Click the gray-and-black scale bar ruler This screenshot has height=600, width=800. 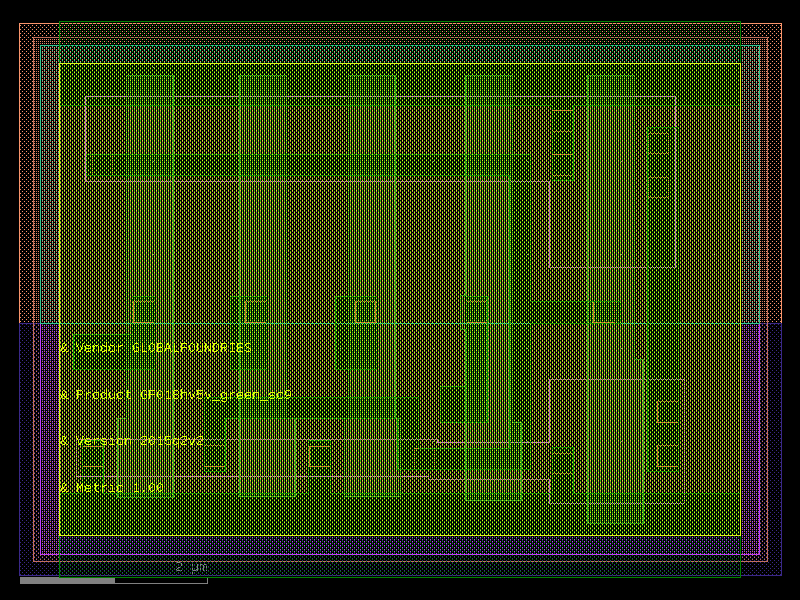click(x=114, y=581)
